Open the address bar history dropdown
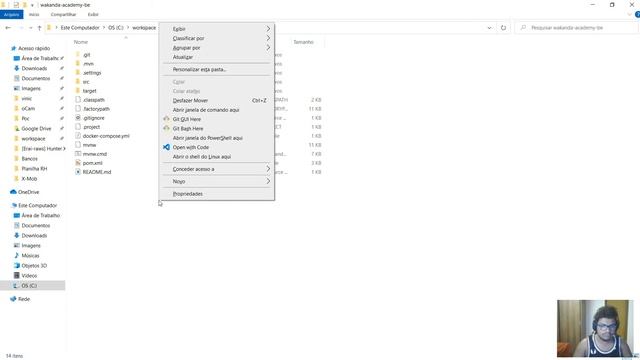The image size is (640, 360). 489,28
